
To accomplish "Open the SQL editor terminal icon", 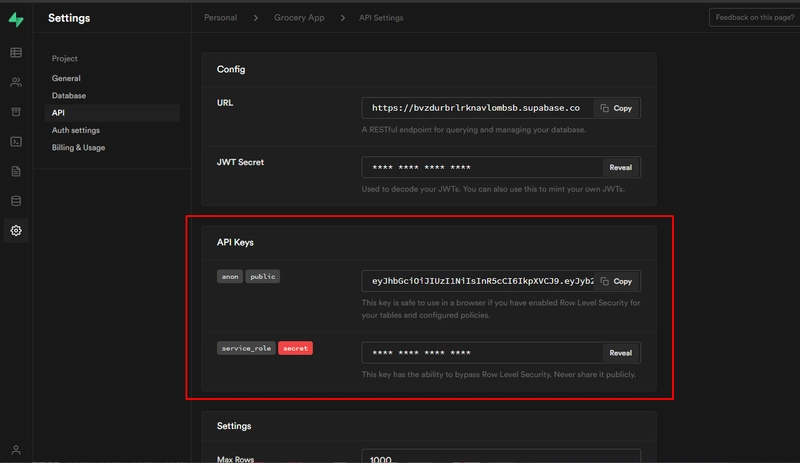I will 16,141.
